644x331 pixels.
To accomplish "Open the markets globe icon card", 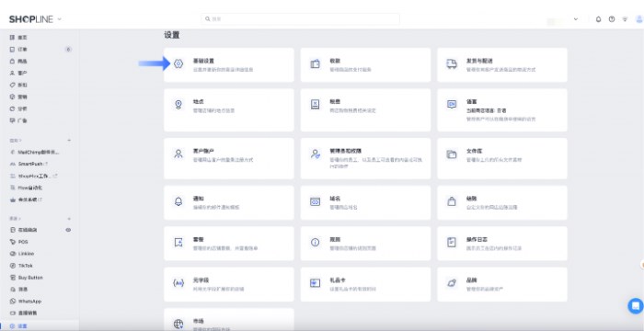I will coord(229,319).
